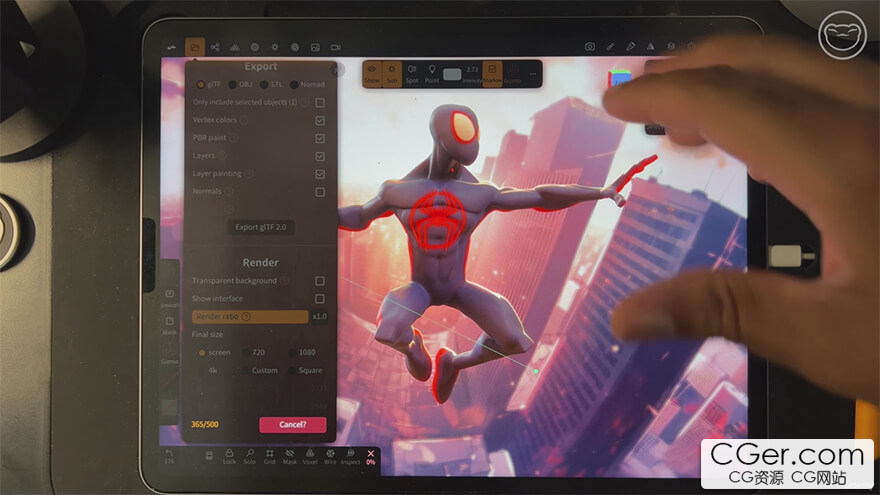Uncheck Vertex colors checkbox
The image size is (880, 495).
[320, 121]
